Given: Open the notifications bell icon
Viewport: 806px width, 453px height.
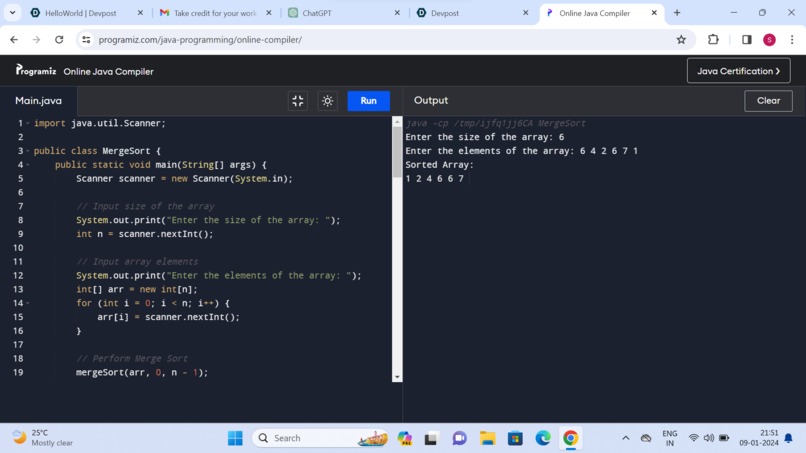Looking at the screenshot, I should [789, 438].
